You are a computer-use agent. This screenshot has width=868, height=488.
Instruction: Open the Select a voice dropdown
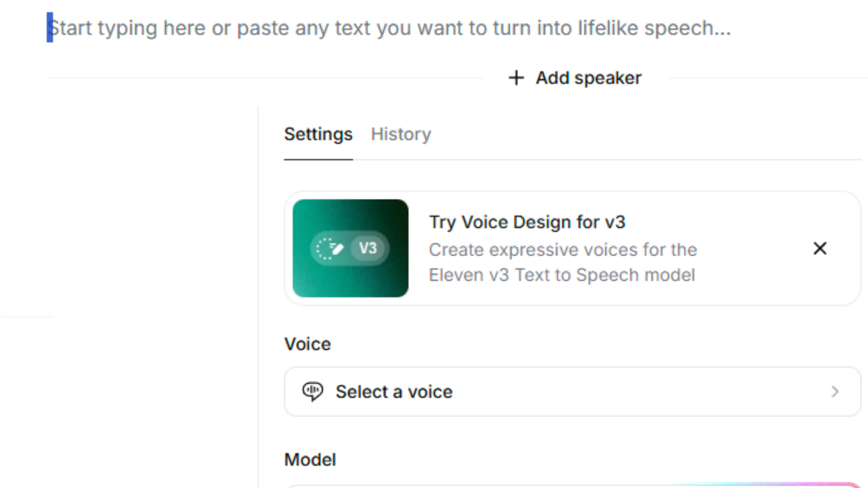(572, 391)
